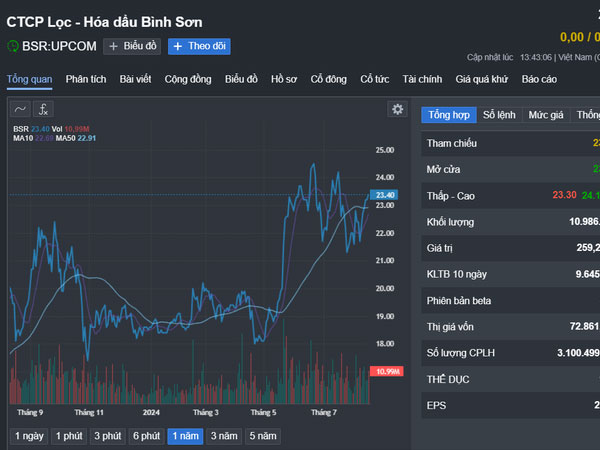Open the chart line type icon
600x450 pixels.
[20, 109]
